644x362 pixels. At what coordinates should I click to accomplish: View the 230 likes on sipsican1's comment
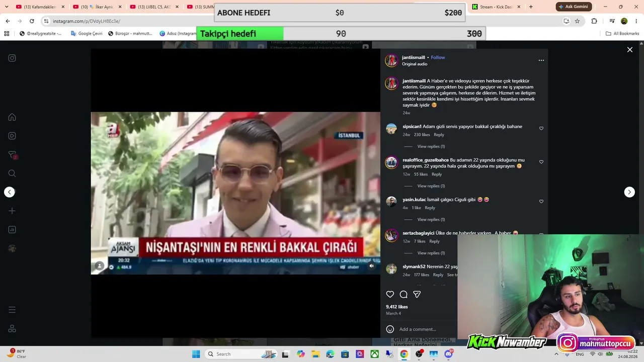[x=422, y=135]
